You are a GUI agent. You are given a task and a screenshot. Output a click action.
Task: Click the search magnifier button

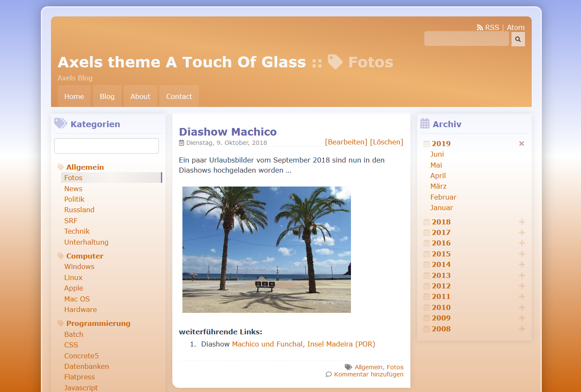click(518, 39)
